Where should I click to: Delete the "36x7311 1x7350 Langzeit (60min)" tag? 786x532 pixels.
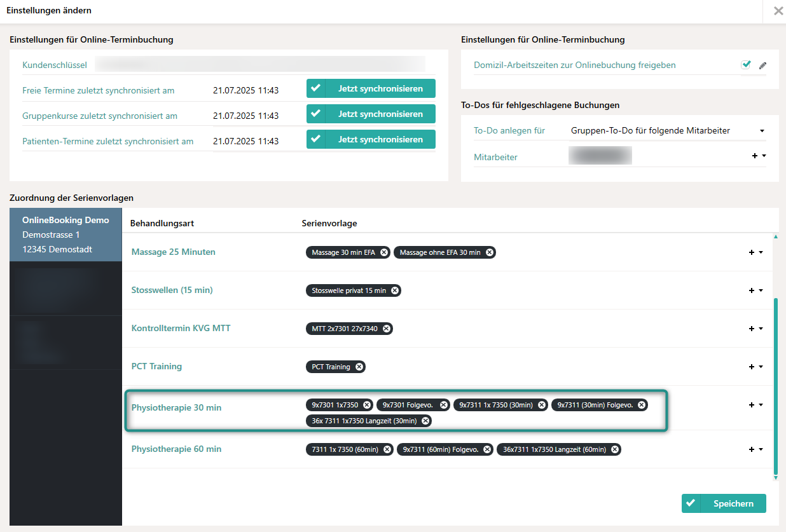pyautogui.click(x=614, y=449)
